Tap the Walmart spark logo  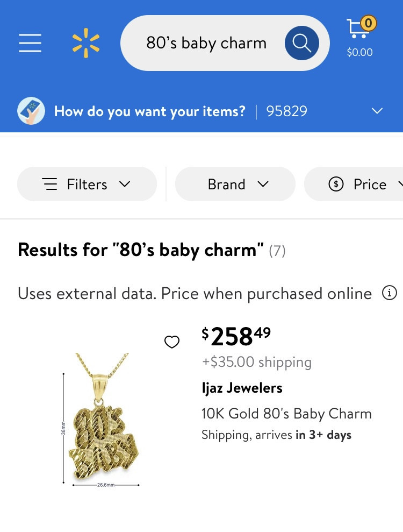click(x=86, y=43)
